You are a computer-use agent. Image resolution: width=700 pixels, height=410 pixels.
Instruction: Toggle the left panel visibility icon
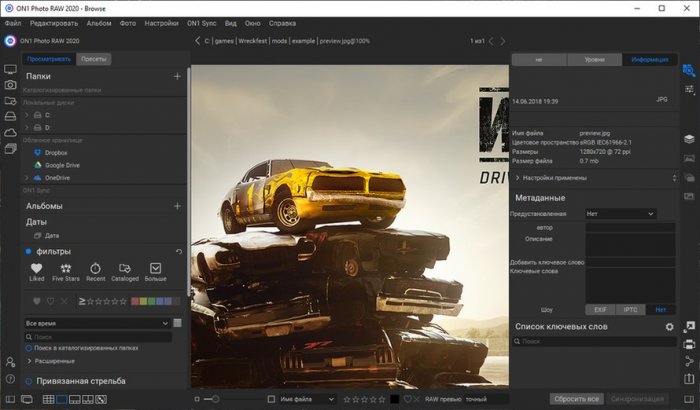click(10, 399)
